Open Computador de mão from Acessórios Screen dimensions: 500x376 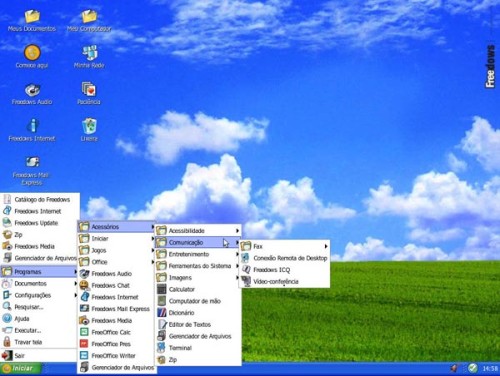point(198,301)
